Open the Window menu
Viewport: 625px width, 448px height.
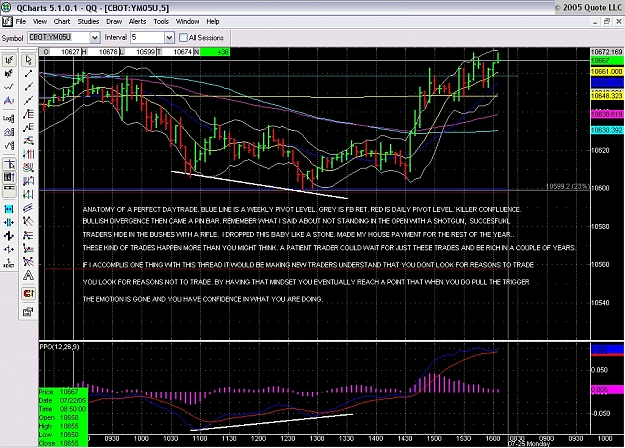[187, 22]
